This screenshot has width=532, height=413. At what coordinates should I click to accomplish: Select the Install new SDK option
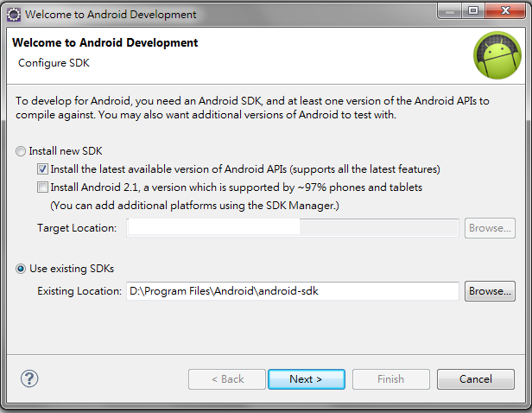[x=22, y=150]
